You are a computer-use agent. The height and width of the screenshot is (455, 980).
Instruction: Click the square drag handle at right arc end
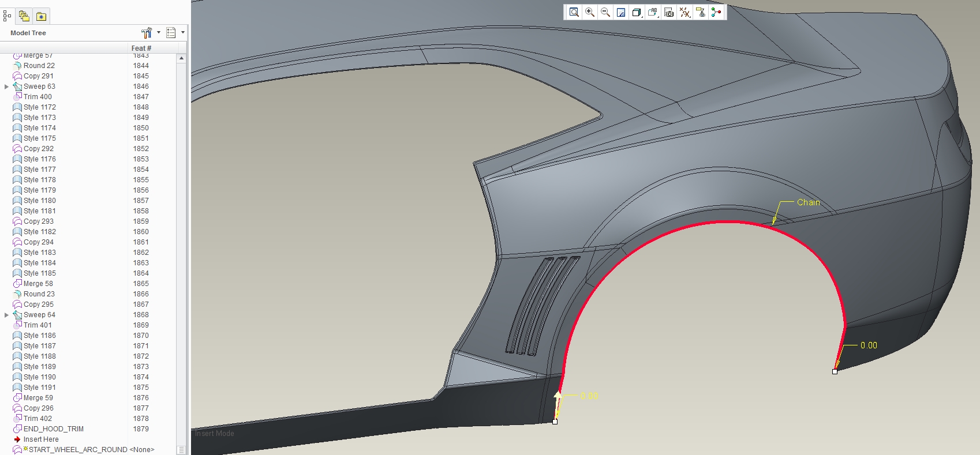click(x=835, y=371)
